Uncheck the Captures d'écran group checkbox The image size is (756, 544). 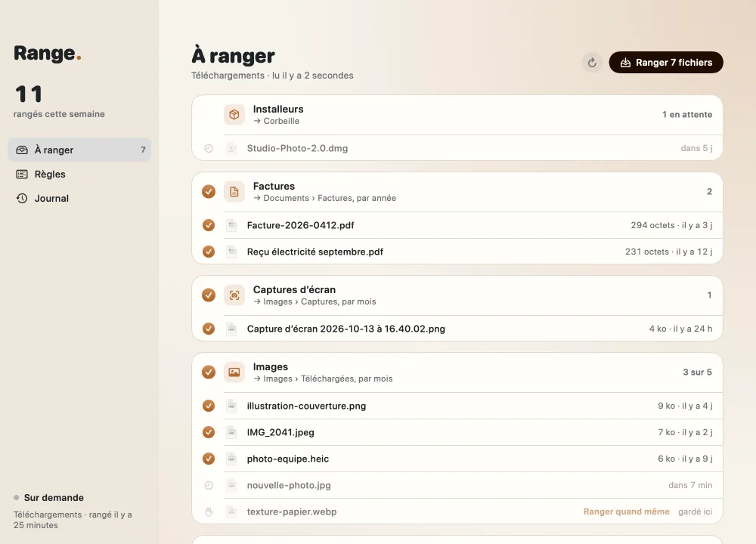click(x=209, y=295)
